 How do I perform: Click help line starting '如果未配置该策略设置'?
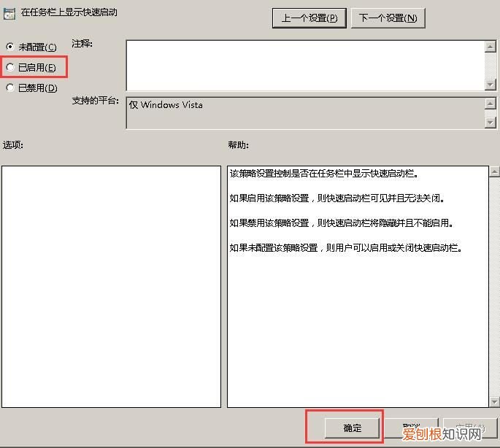pos(346,248)
